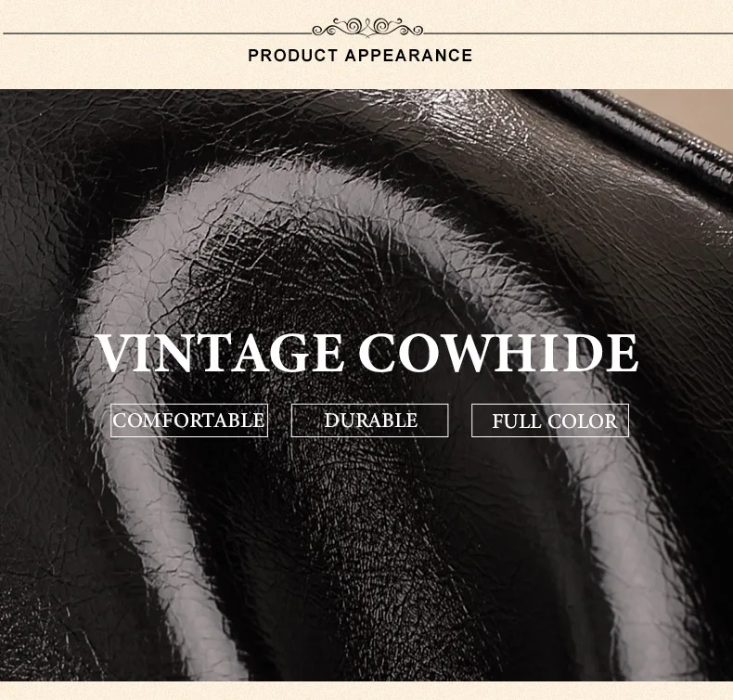Click the VINTAGE COWHIDE headline

pyautogui.click(x=367, y=353)
